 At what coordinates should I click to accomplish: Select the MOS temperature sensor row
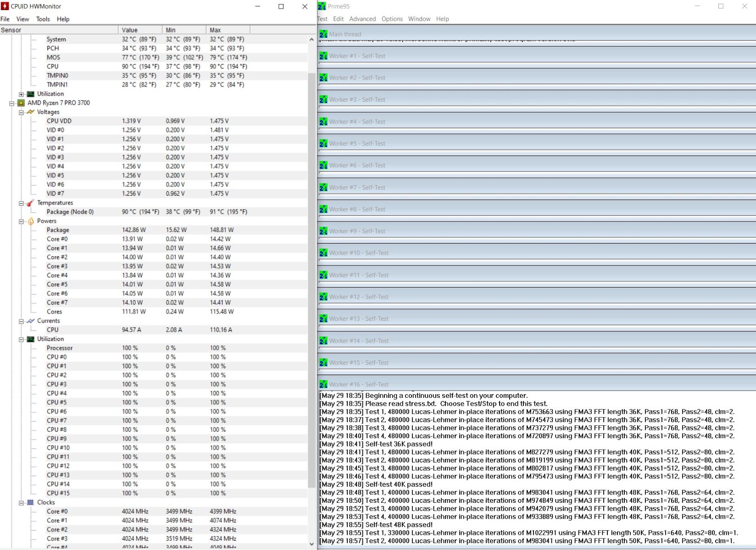point(154,57)
